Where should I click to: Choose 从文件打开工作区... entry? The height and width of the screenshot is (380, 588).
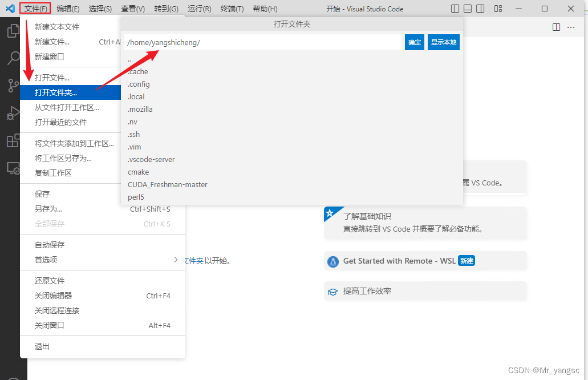71,107
